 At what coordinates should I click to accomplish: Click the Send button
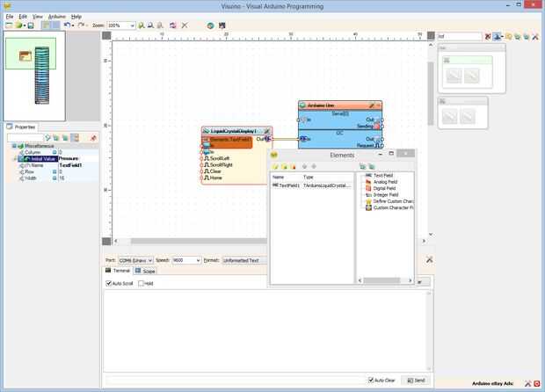(416, 381)
